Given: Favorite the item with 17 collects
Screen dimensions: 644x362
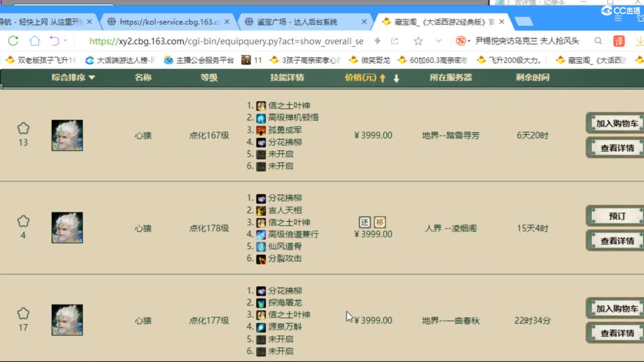Looking at the screenshot, I should 23,314.
